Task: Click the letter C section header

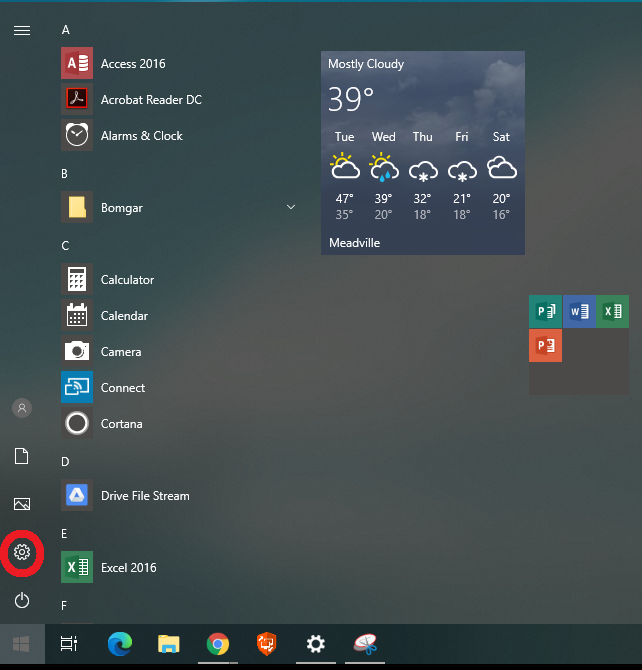Action: [65, 246]
